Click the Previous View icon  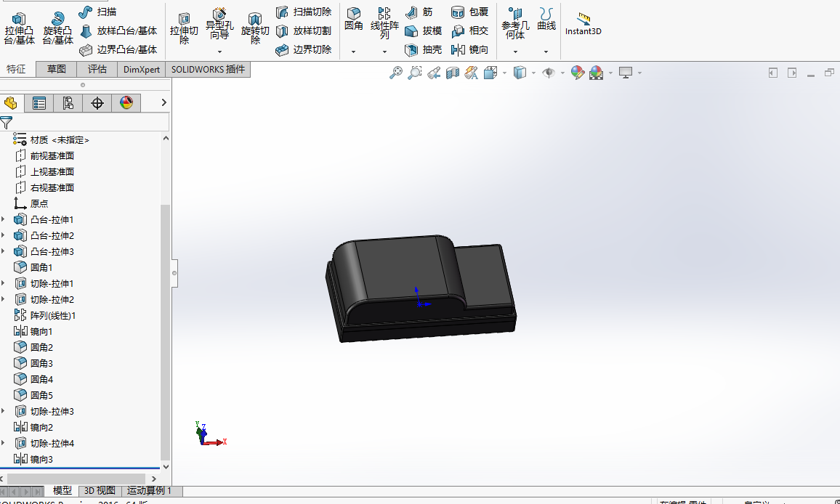[x=434, y=73]
